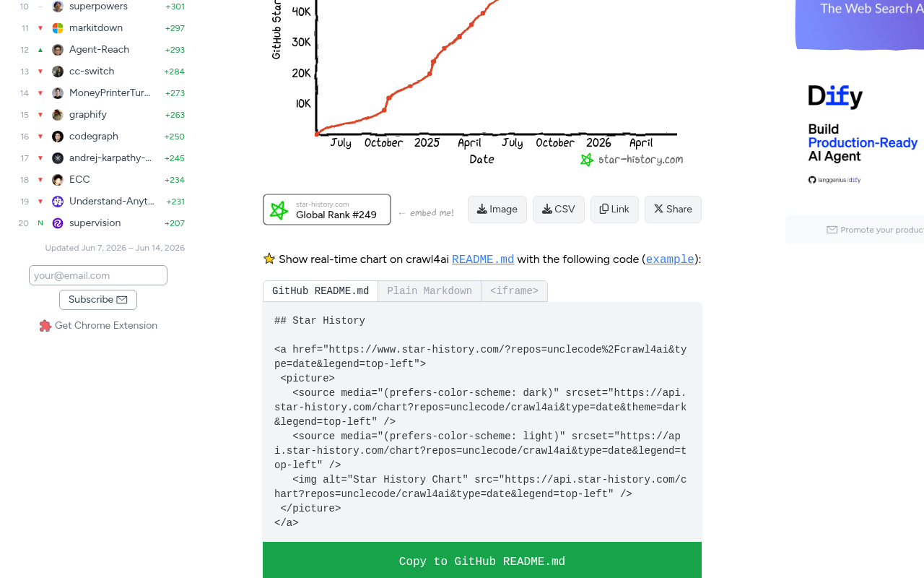Open the graphify repository name
This screenshot has height=578, width=924.
[88, 115]
